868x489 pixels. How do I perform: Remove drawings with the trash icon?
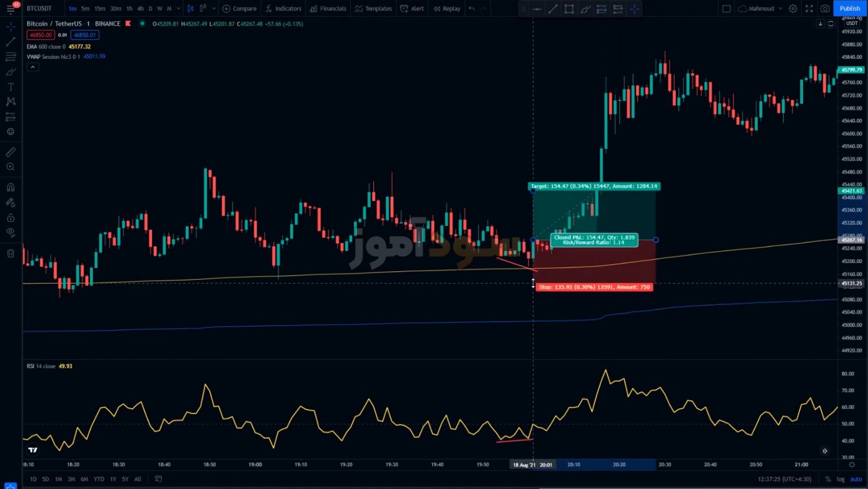(x=11, y=253)
